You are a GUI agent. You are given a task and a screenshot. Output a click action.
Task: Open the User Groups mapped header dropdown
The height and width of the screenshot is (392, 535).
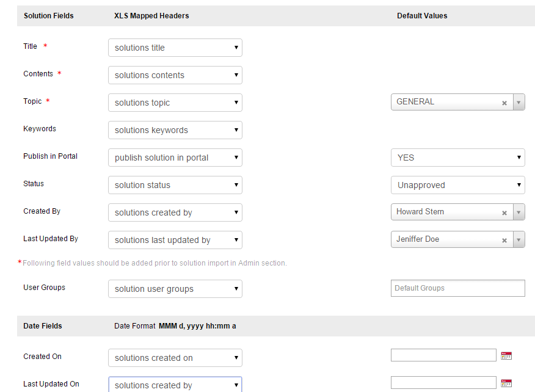[x=175, y=289]
